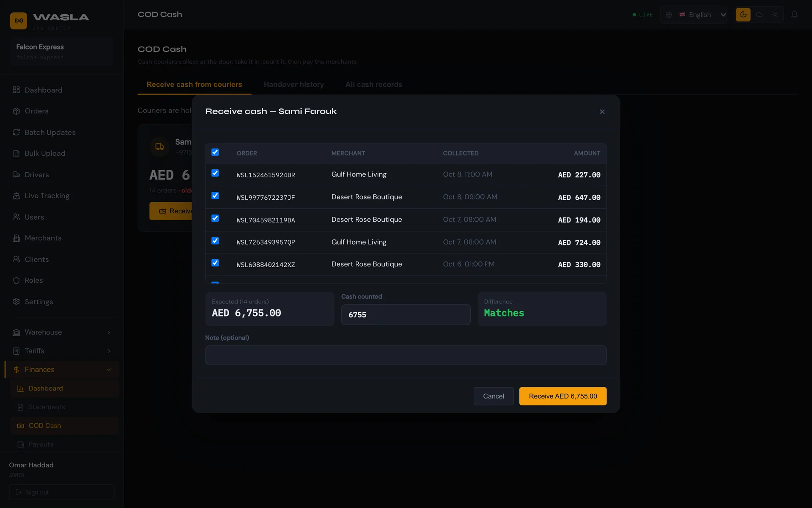Image resolution: width=812 pixels, height=508 pixels.
Task: Open the Dashboard sidebar icon
Action: pyautogui.click(x=16, y=90)
